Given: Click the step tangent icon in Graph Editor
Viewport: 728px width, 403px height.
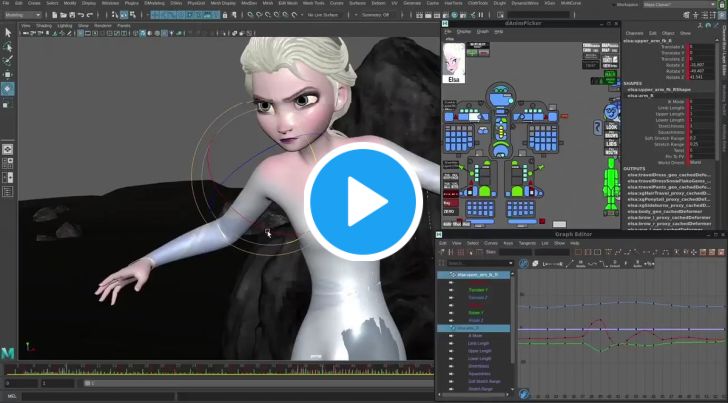Looking at the screenshot, I should pyautogui.click(x=604, y=264).
